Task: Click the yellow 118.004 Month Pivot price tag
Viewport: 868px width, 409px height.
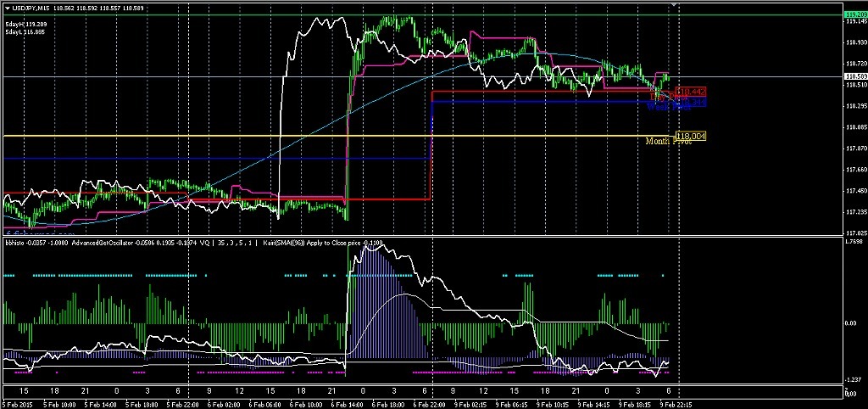Action: pos(691,136)
